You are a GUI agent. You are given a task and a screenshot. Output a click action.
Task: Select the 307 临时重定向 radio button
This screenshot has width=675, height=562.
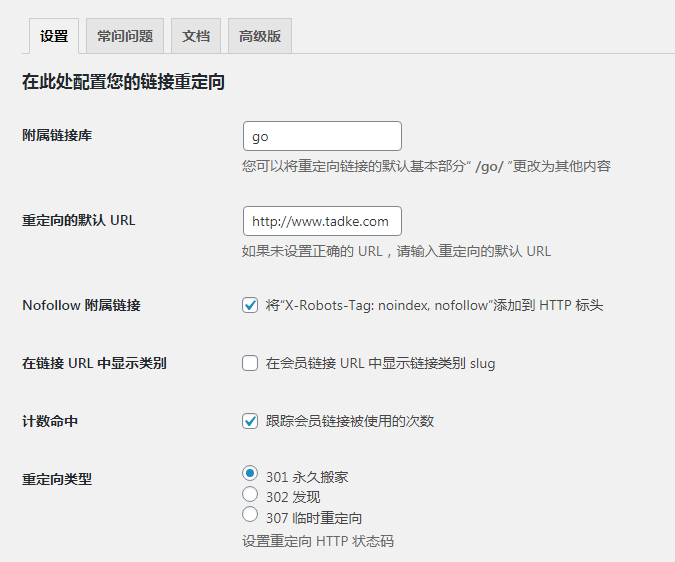click(250, 515)
